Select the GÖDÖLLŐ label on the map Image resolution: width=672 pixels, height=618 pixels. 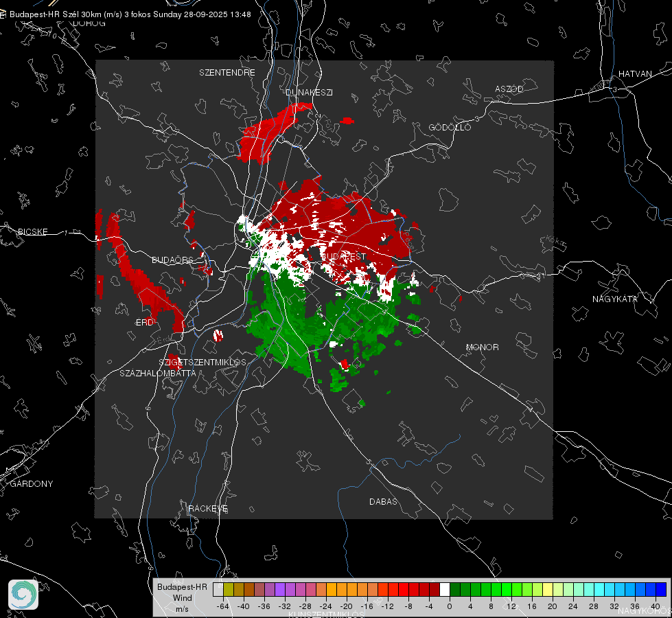pyautogui.click(x=450, y=127)
